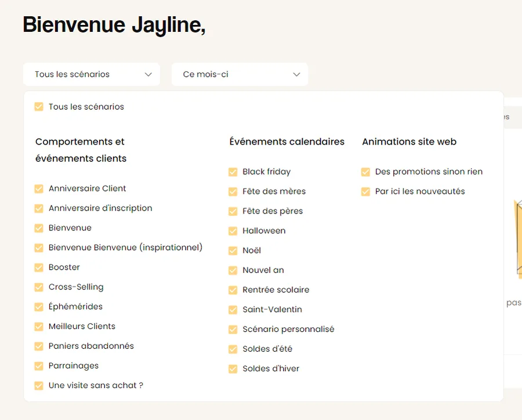
Task: Toggle the "Bienvenue" scenario checkbox
Action: pyautogui.click(x=39, y=228)
